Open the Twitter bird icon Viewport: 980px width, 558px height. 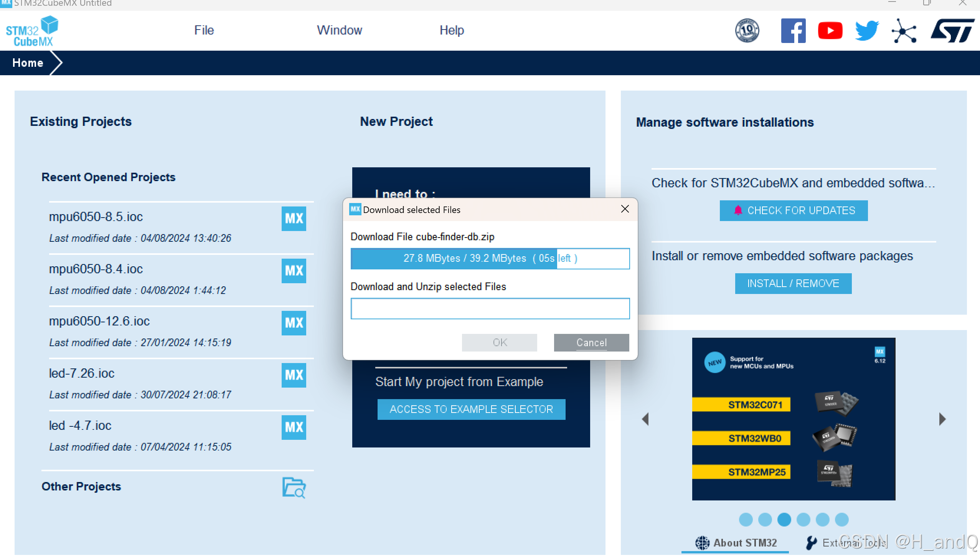(867, 31)
